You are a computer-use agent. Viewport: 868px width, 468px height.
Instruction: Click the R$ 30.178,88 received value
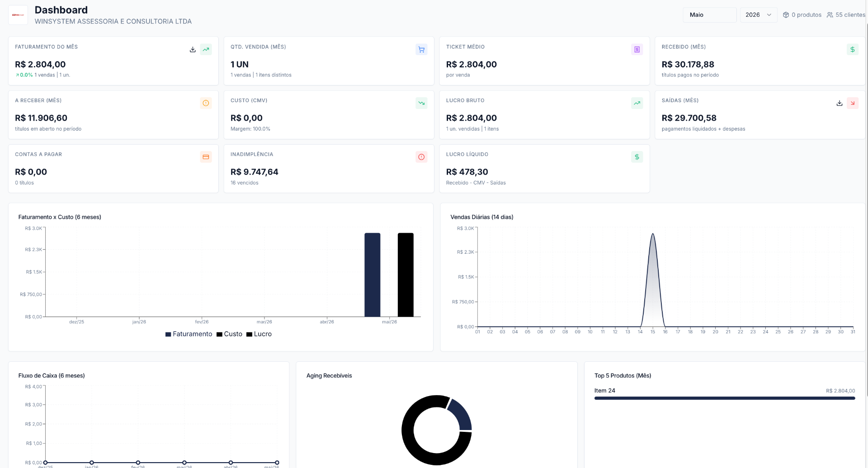coord(688,65)
